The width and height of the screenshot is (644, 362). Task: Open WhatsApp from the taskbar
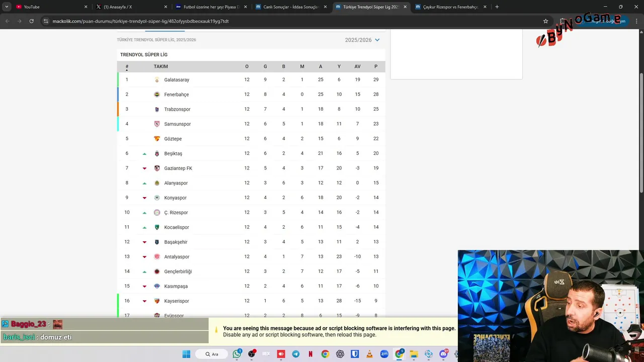tap(237, 354)
